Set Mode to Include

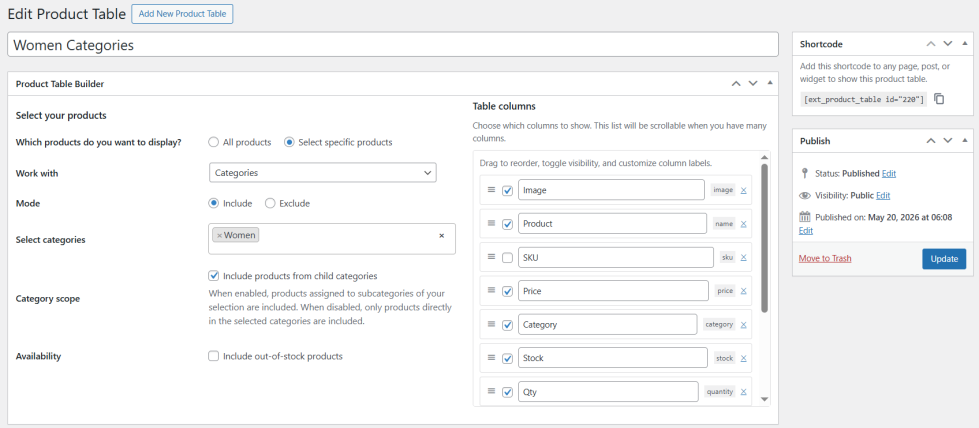click(x=214, y=203)
